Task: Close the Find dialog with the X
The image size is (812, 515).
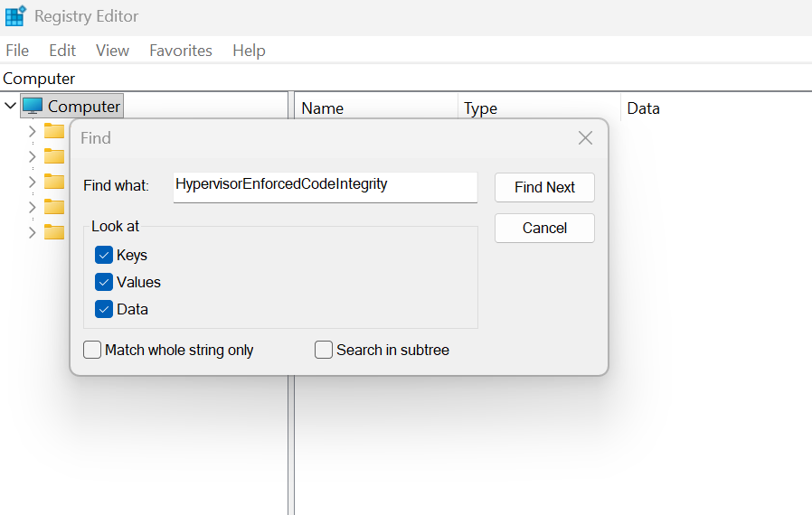Action: point(585,138)
